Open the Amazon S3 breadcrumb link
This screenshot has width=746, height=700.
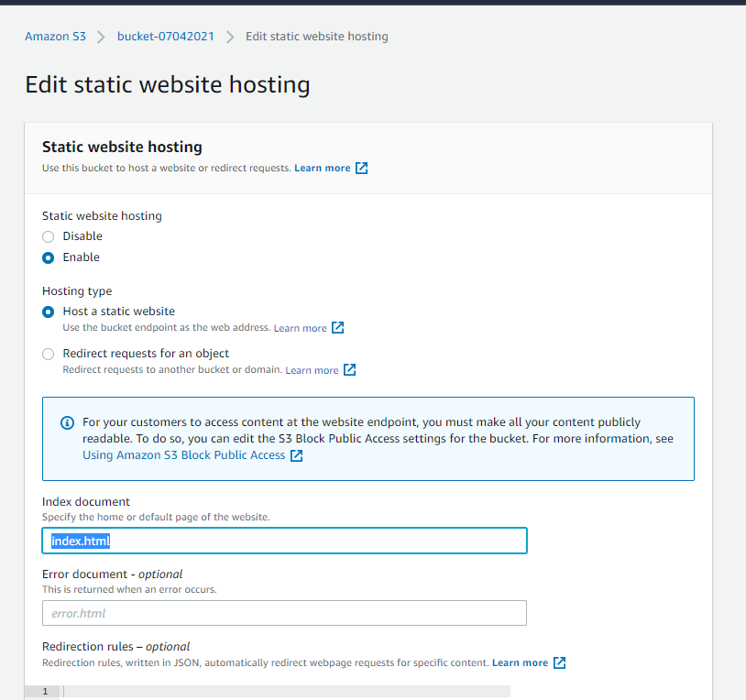click(55, 36)
